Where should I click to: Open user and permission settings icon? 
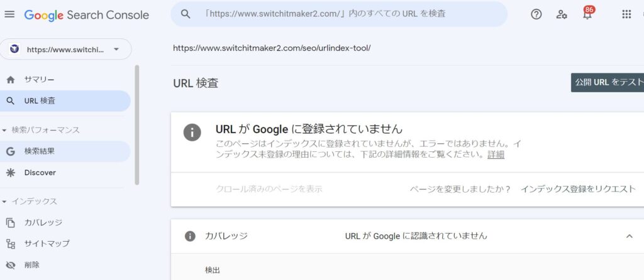pos(562,14)
